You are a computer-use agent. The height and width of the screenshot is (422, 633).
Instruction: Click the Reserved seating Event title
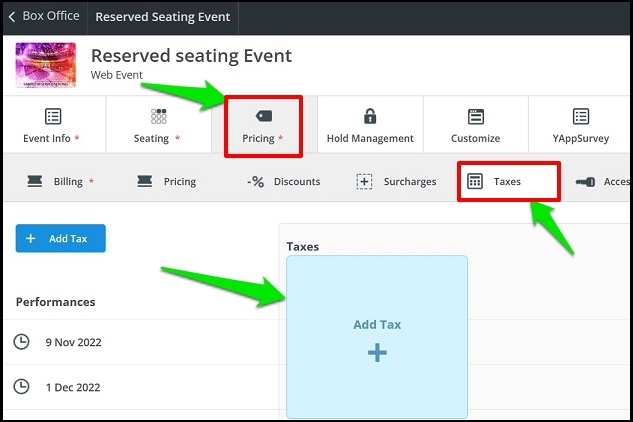click(x=191, y=56)
